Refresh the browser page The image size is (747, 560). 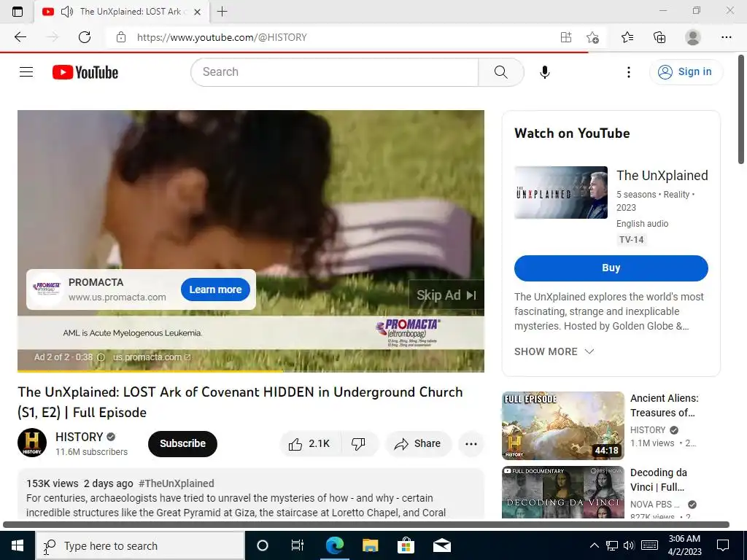85,37
